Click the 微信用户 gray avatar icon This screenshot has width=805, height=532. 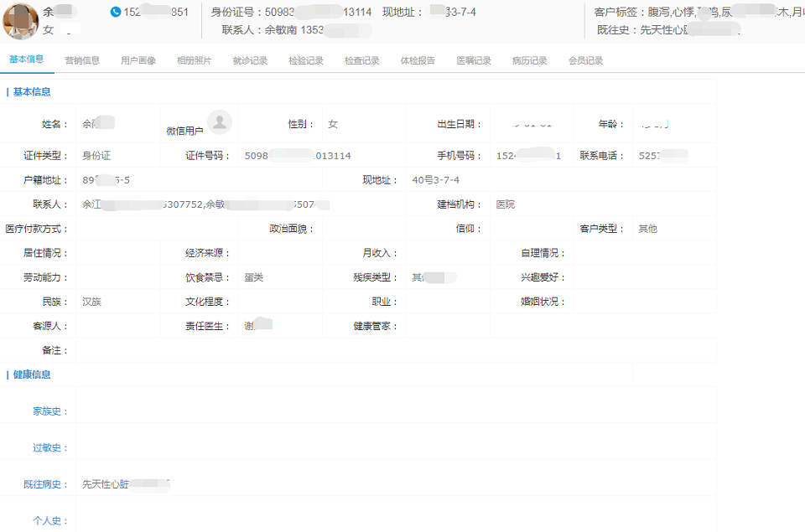pyautogui.click(x=220, y=122)
